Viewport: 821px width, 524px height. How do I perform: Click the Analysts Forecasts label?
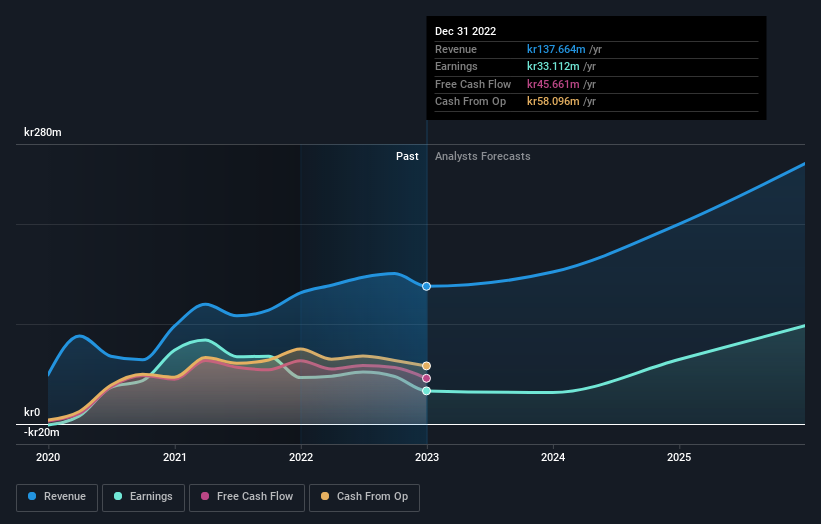[x=483, y=157]
